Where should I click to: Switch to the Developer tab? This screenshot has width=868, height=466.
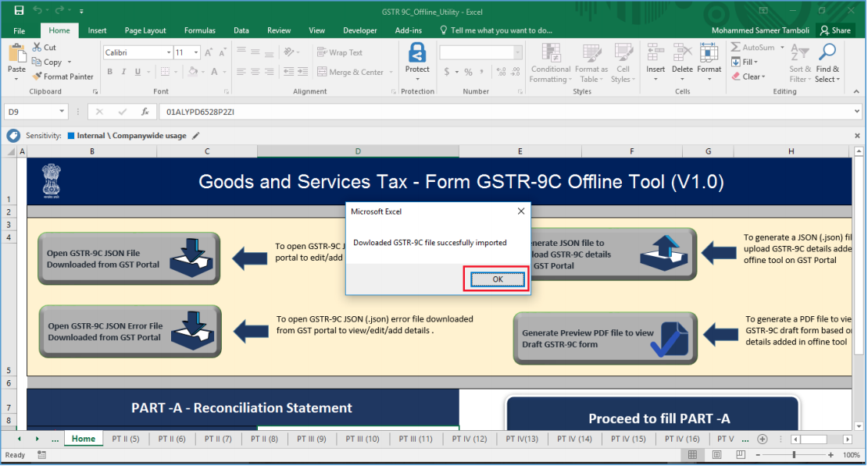pos(360,30)
